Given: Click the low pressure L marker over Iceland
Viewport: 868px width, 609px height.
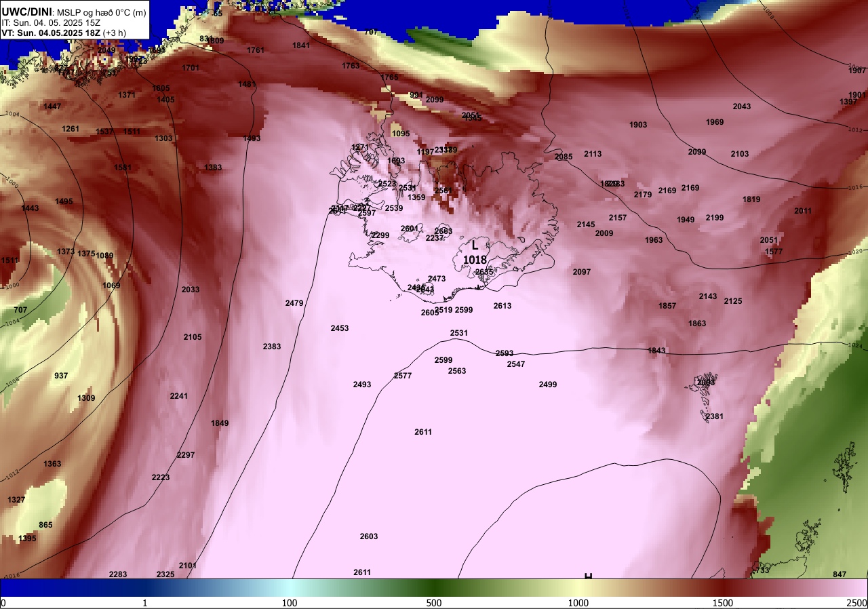Looking at the screenshot, I should pos(475,246).
